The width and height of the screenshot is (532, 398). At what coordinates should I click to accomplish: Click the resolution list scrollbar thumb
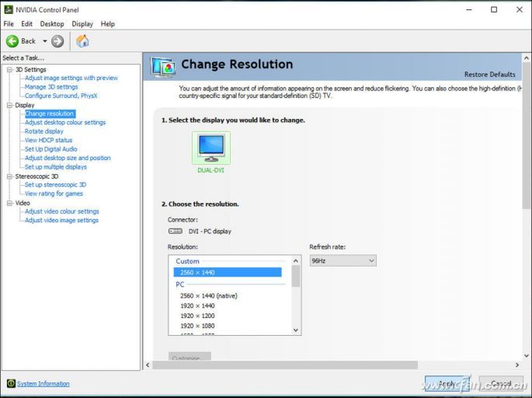click(296, 276)
